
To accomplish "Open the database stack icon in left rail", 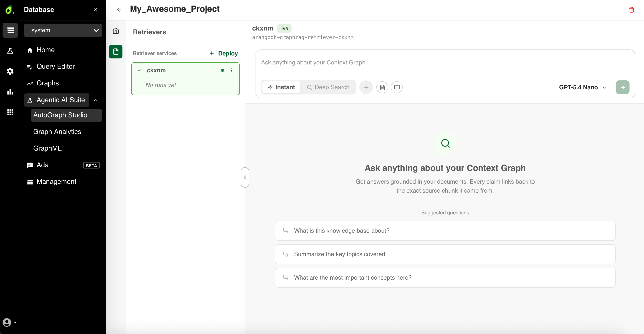I will (x=10, y=30).
